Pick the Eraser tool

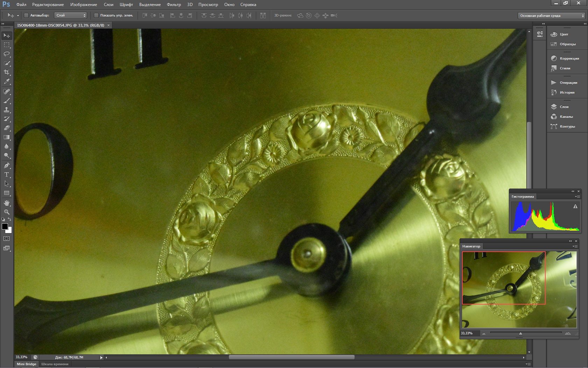pyautogui.click(x=7, y=128)
